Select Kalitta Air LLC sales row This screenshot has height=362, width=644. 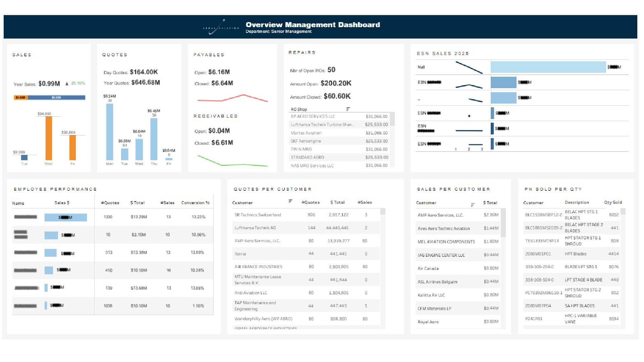(458, 295)
